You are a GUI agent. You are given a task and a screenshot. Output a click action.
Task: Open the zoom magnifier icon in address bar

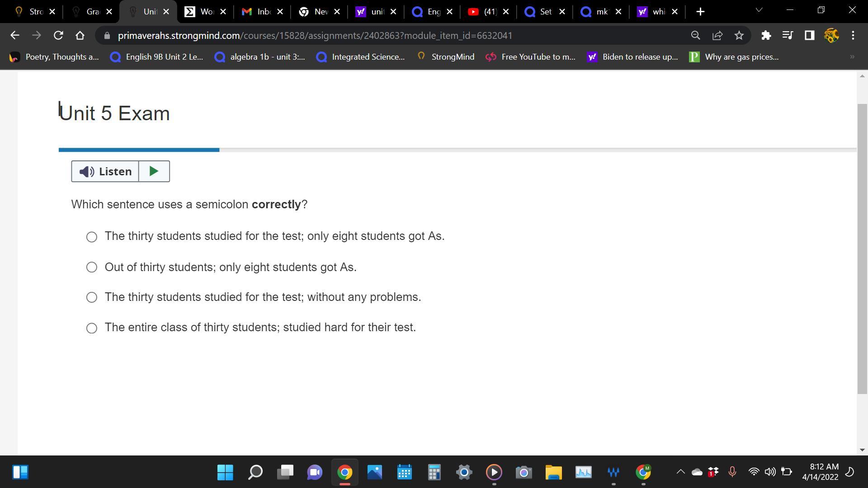695,35
